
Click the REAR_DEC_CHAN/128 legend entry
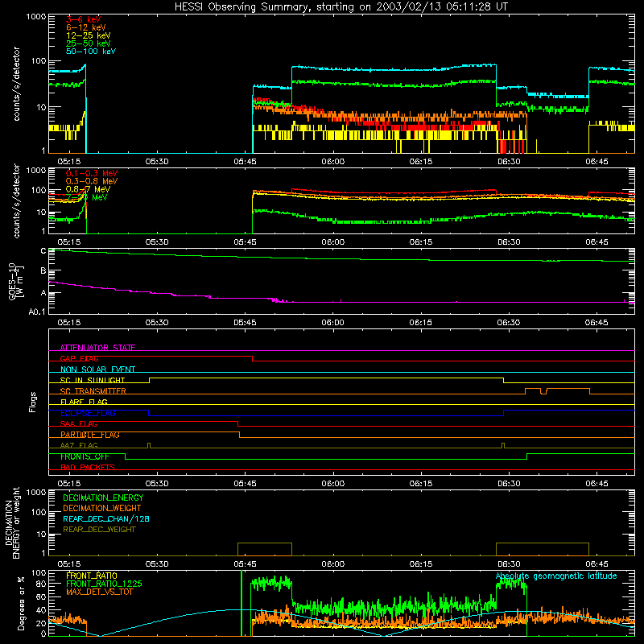106,518
